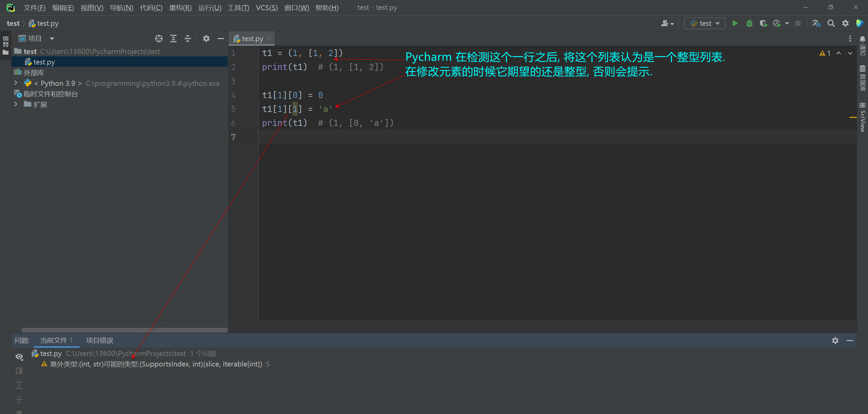This screenshot has height=414, width=868.
Task: Toggle SciView side tool window
Action: [863, 117]
